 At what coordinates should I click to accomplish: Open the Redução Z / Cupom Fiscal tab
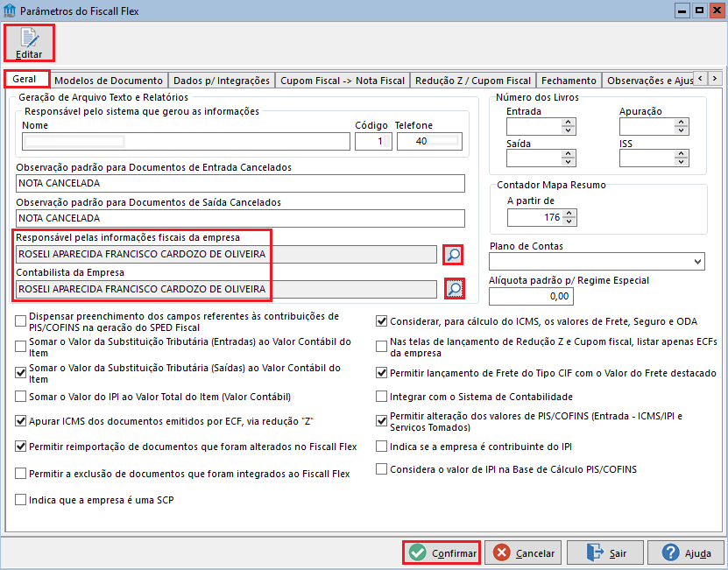[x=473, y=81]
